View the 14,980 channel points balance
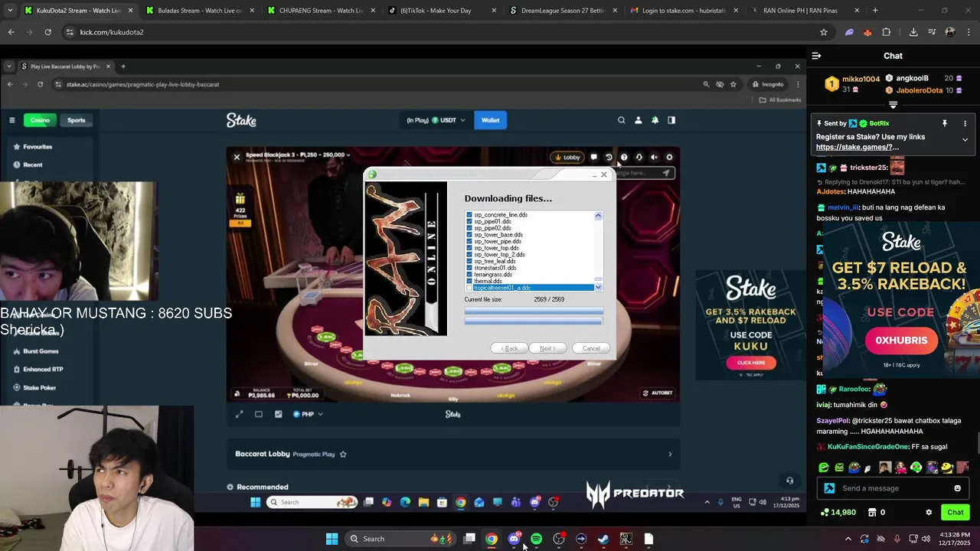The width and height of the screenshot is (980, 551). (x=838, y=513)
